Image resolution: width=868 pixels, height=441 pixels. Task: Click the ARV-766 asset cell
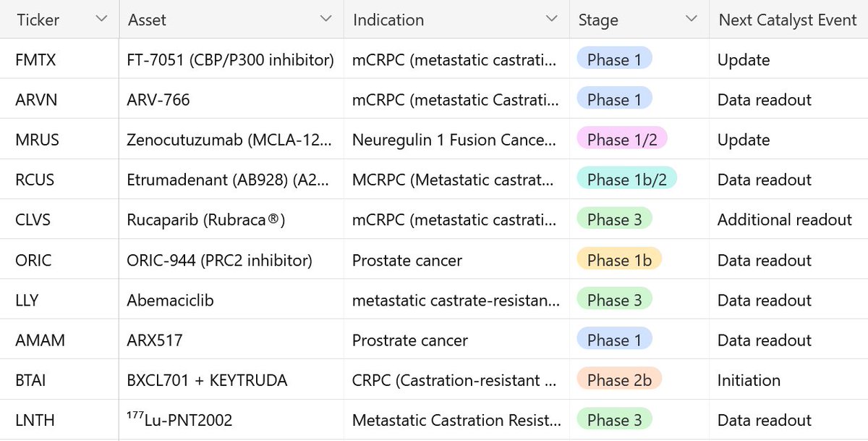click(x=231, y=99)
